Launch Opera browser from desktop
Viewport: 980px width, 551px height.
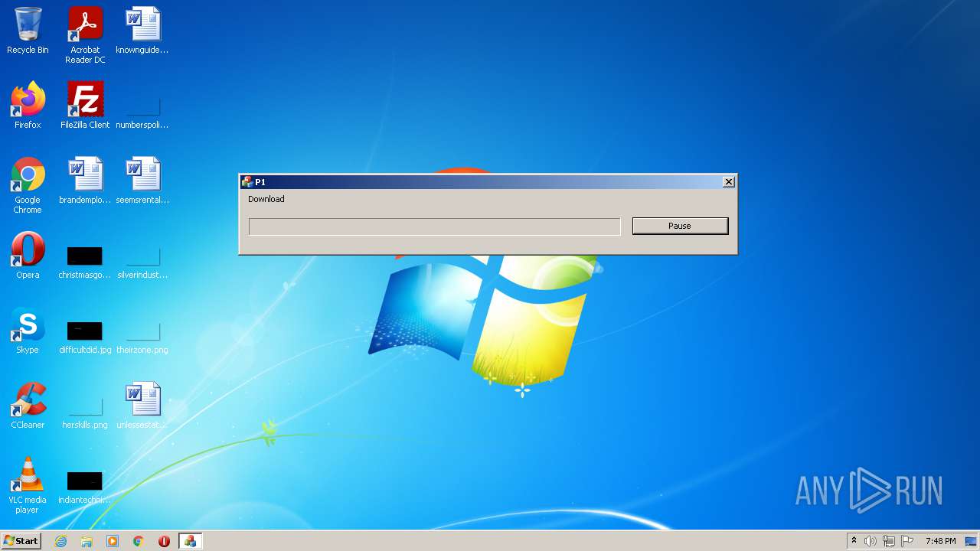(x=28, y=256)
